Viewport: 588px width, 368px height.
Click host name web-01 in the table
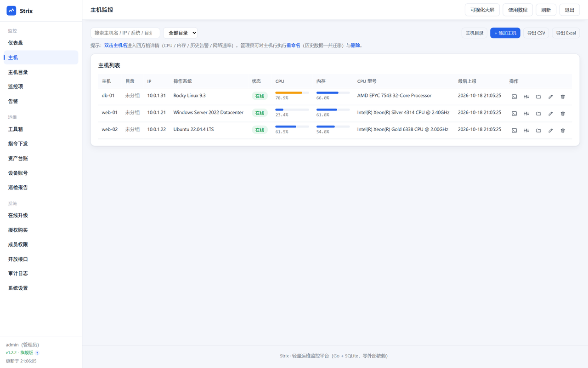(x=110, y=113)
